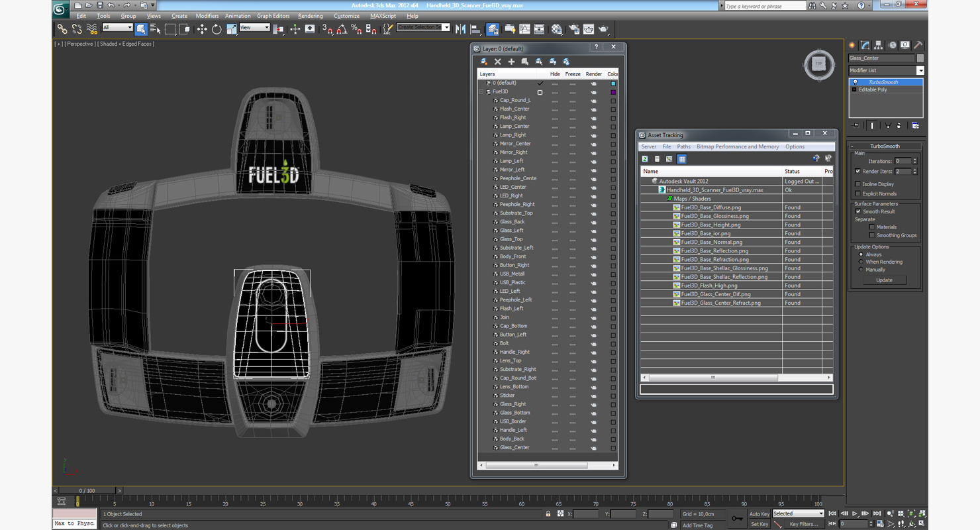
Task: Toggle Angle Snap in toolbar
Action: 342,29
